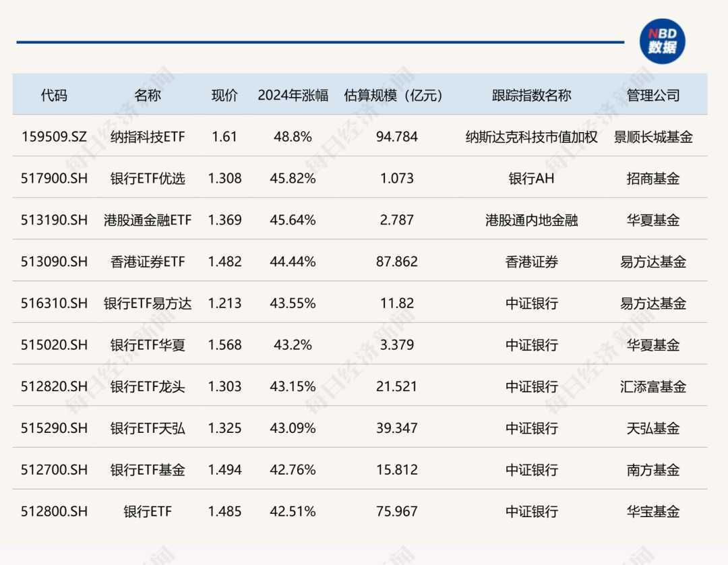This screenshot has width=728, height=565.
Task: Open the 港股通金融ETF entry
Action: (x=148, y=220)
